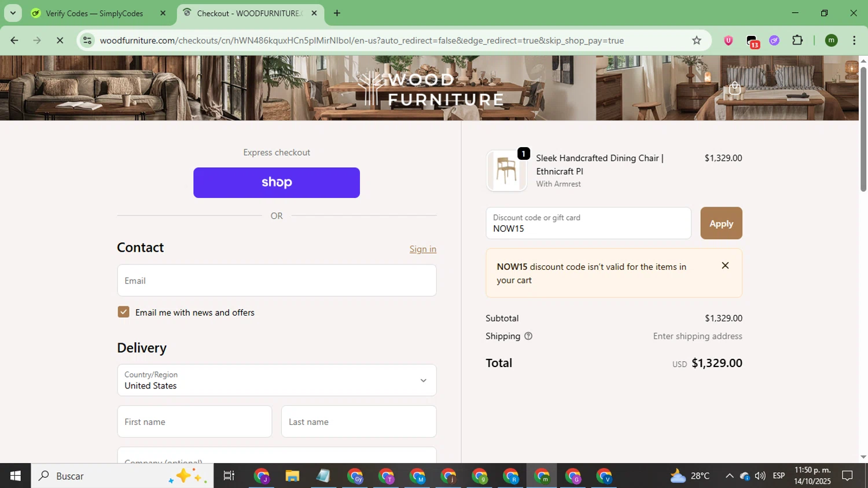Click the dining chair product thumbnail
Image resolution: width=868 pixels, height=488 pixels.
click(x=506, y=171)
